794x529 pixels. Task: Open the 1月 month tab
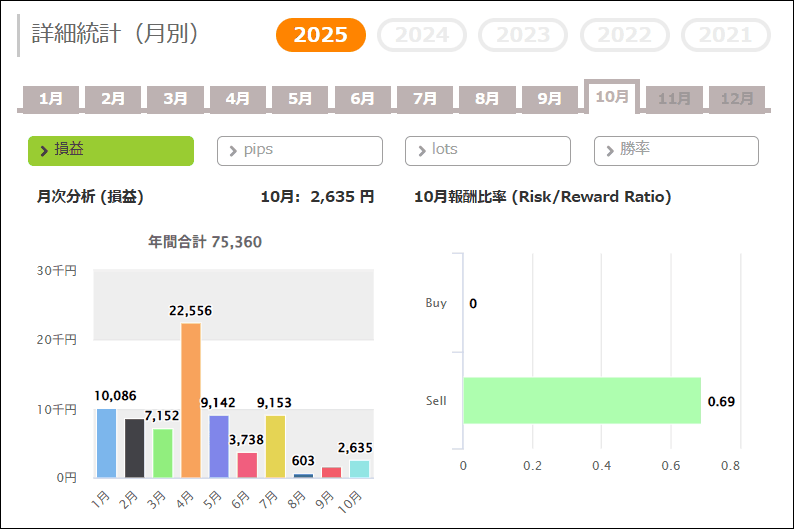[51, 99]
